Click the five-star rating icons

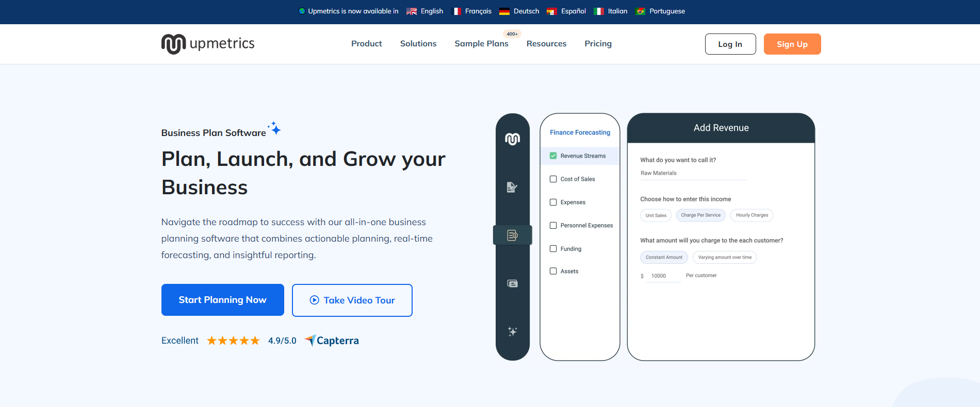click(233, 341)
